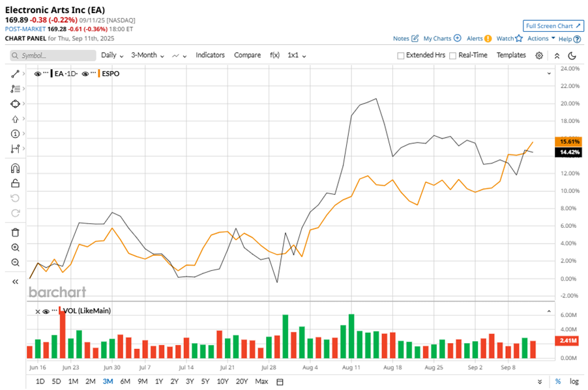588x390 pixels.
Task: Enable the Real-Time checkbox
Action: pyautogui.click(x=452, y=55)
